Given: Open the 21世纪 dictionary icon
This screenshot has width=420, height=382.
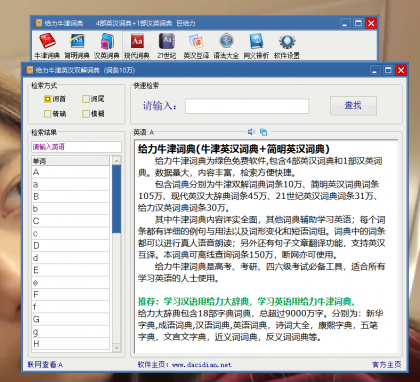Looking at the screenshot, I should 167,46.
